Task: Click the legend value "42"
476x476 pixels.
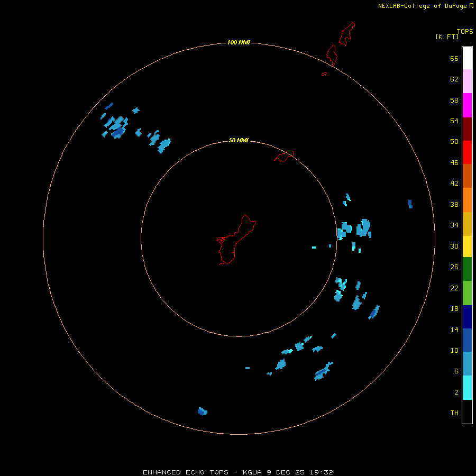Action: [x=454, y=184]
